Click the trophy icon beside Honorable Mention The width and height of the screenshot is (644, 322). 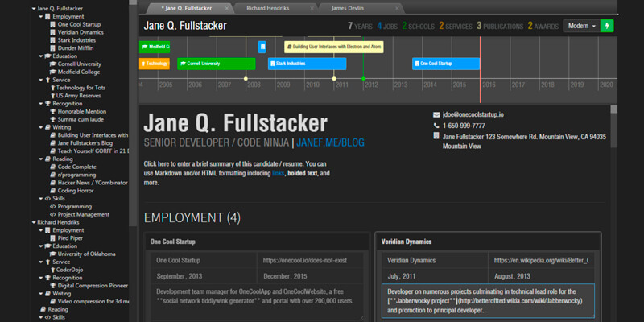point(52,112)
